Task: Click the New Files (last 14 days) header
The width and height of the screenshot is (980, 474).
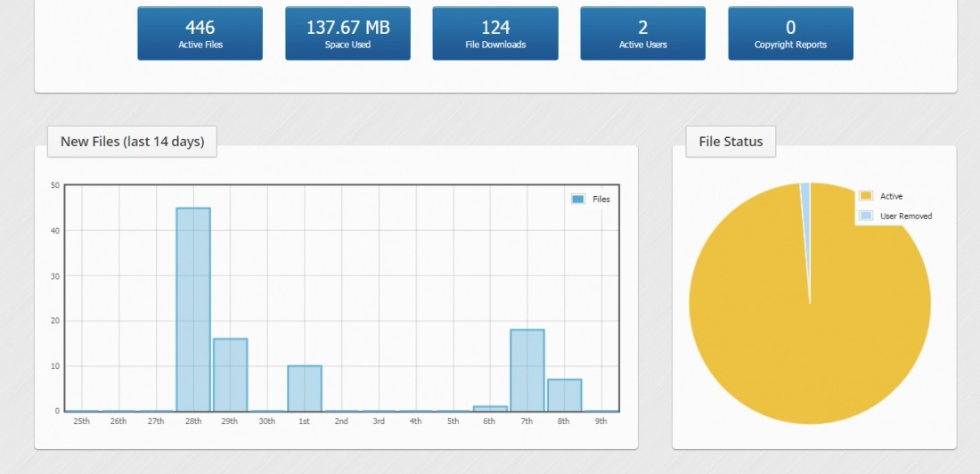Action: coord(132,142)
